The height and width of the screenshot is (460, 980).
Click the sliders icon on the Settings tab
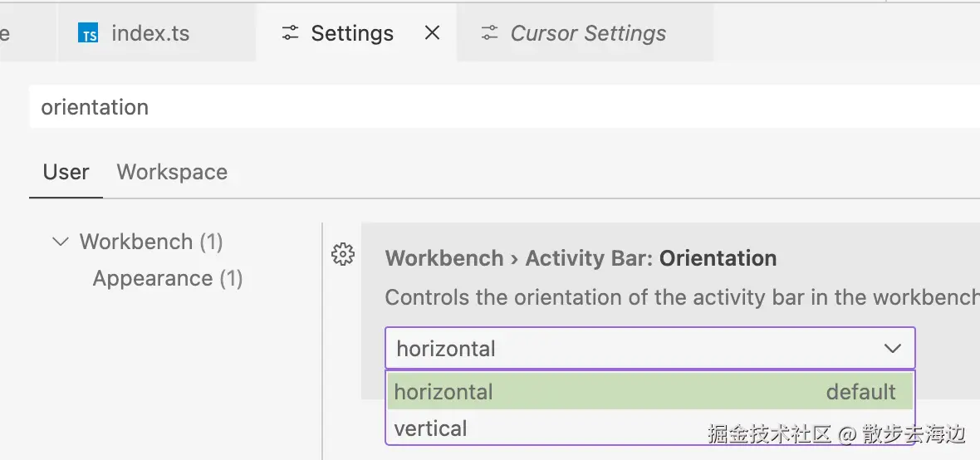point(290,33)
